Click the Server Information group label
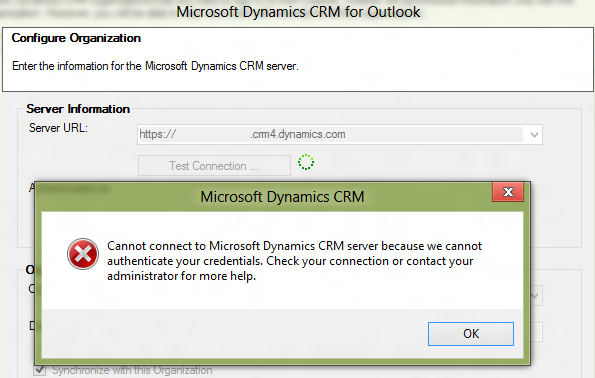 tap(78, 109)
